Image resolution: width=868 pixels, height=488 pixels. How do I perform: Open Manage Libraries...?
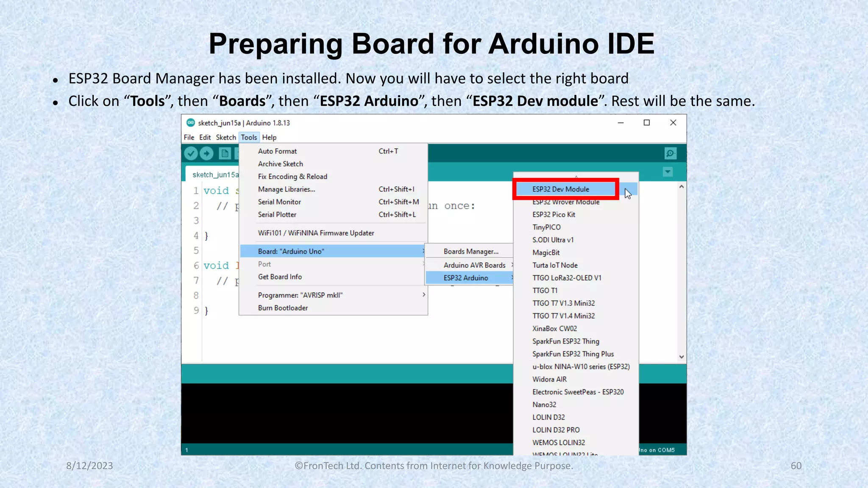(x=334, y=189)
